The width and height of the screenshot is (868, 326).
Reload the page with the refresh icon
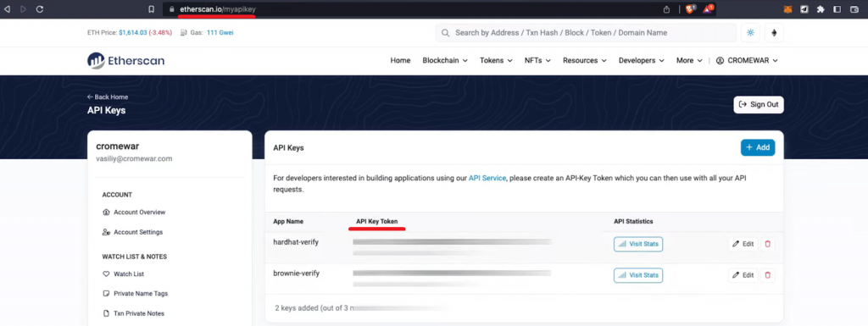(x=39, y=9)
